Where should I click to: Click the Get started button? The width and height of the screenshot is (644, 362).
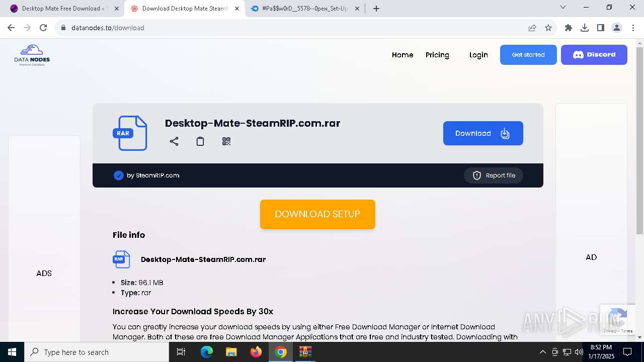[528, 55]
